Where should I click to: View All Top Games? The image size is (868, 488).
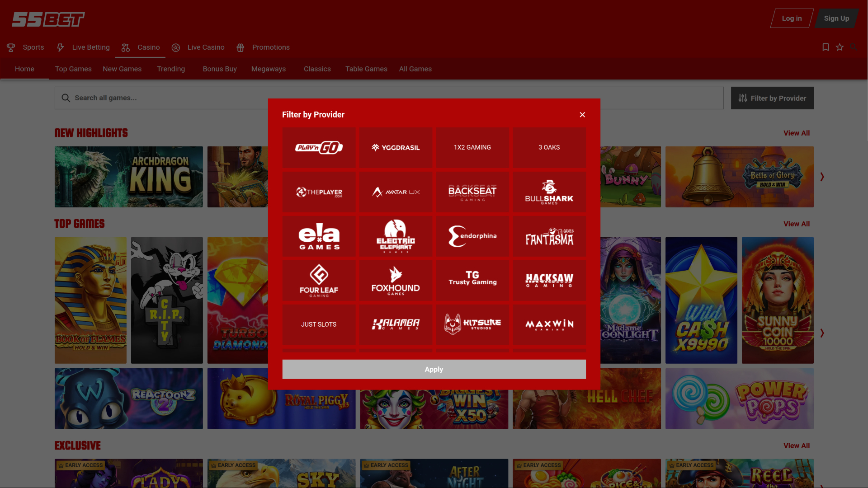pyautogui.click(x=797, y=224)
